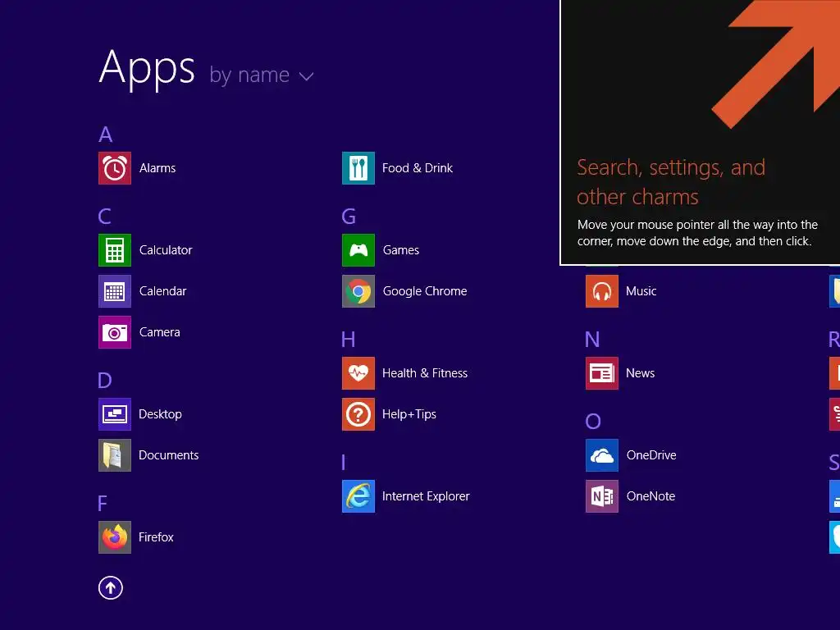840x630 pixels.
Task: Click the 'Camera' text label
Action: point(160,332)
